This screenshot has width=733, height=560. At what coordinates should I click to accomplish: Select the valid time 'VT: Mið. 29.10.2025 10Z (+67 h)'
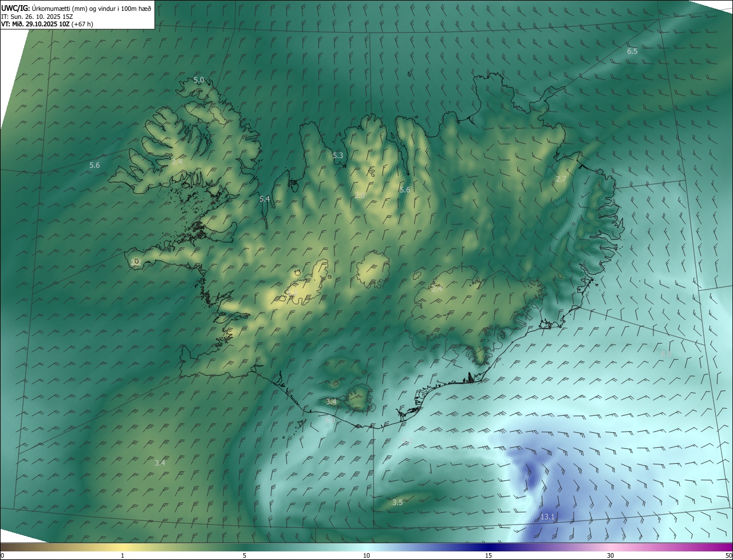tap(47, 24)
